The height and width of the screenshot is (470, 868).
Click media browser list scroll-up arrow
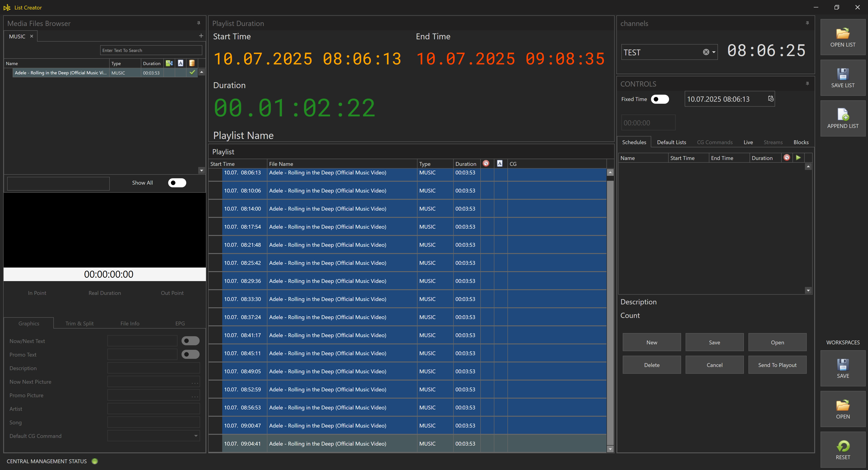[201, 72]
